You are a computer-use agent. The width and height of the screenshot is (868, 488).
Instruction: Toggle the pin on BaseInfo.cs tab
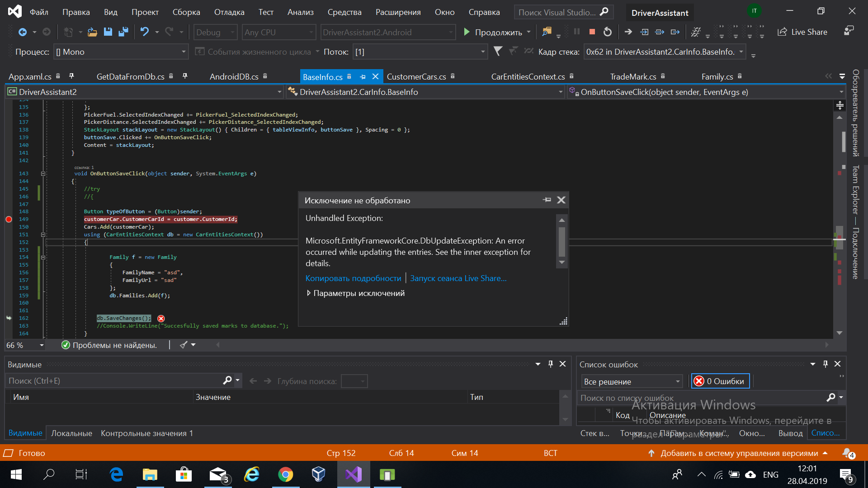[x=363, y=77]
